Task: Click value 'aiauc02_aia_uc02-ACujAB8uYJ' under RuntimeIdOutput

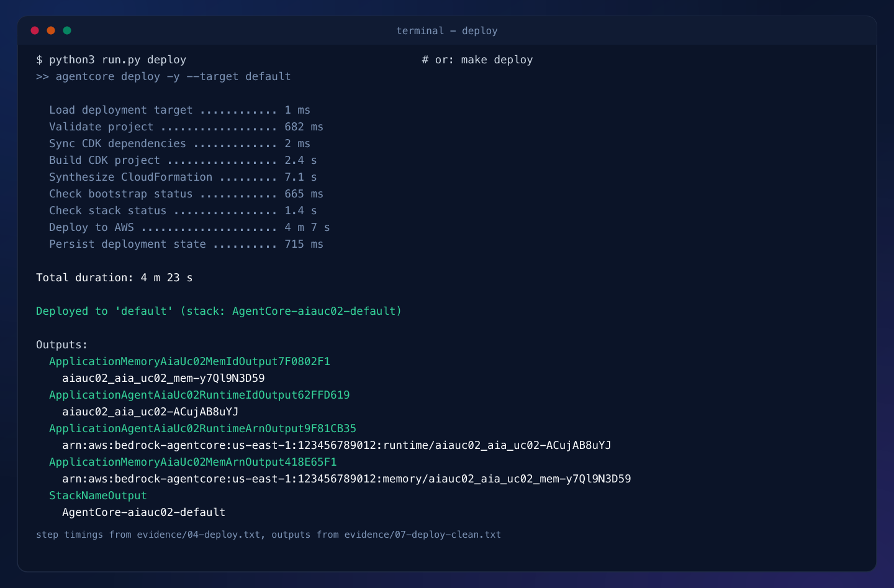Action: click(x=150, y=412)
